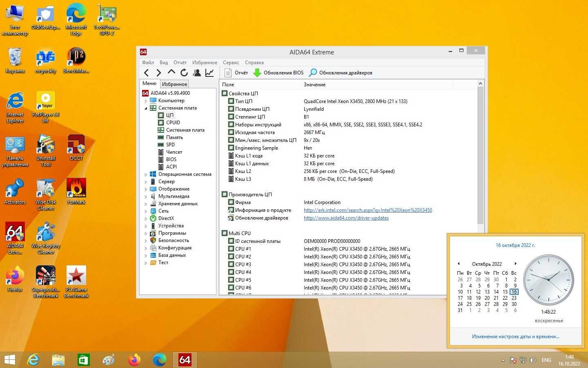
Task: Open the aida64.com driver-updates link
Action: click(346, 218)
